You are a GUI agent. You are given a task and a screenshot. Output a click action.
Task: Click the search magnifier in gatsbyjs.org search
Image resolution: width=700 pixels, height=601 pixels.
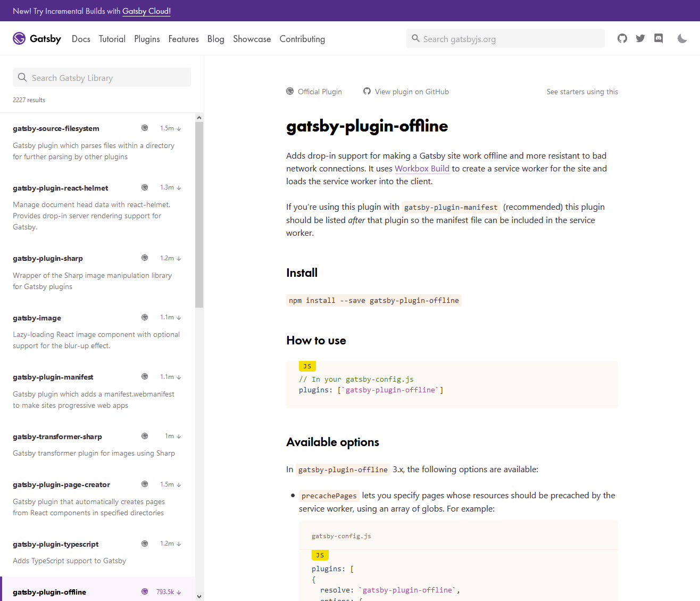pos(416,38)
